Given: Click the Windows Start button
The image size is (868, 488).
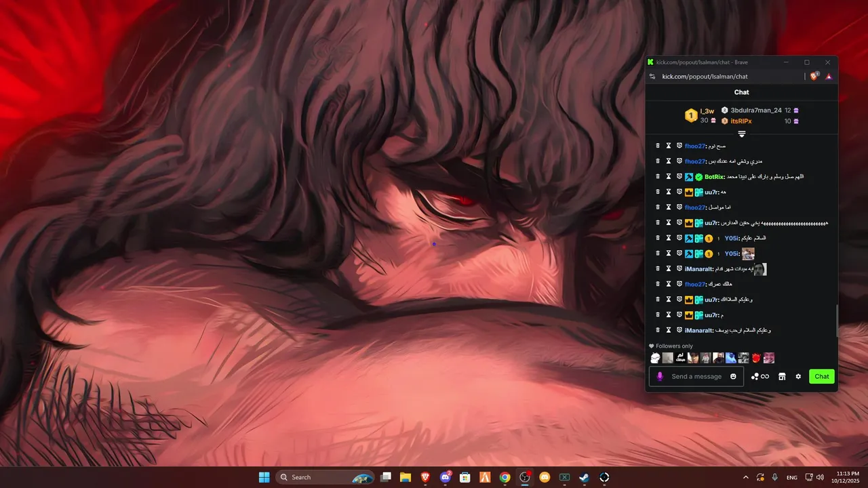Looking at the screenshot, I should click(264, 477).
